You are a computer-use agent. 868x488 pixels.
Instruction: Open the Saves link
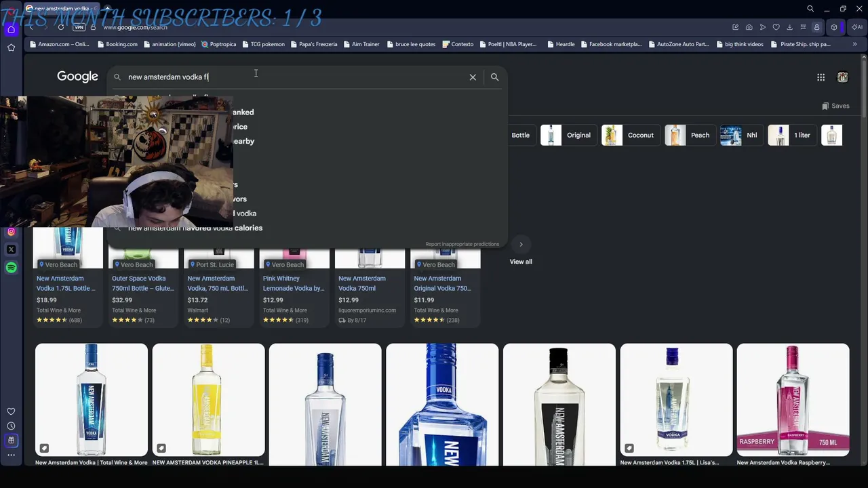(x=835, y=106)
